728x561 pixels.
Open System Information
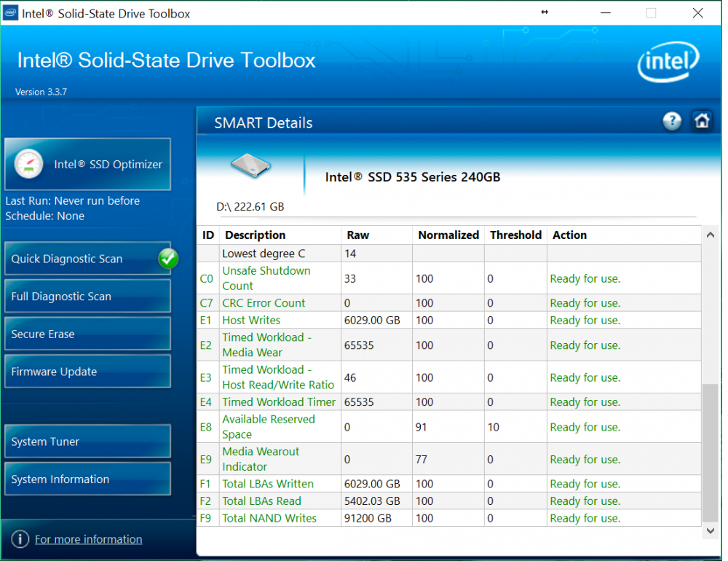88,479
